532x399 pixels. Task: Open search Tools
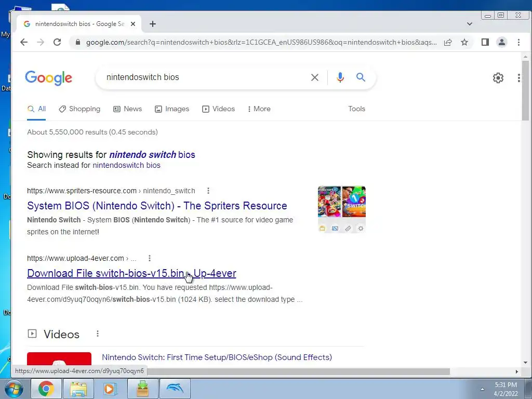pos(356,109)
